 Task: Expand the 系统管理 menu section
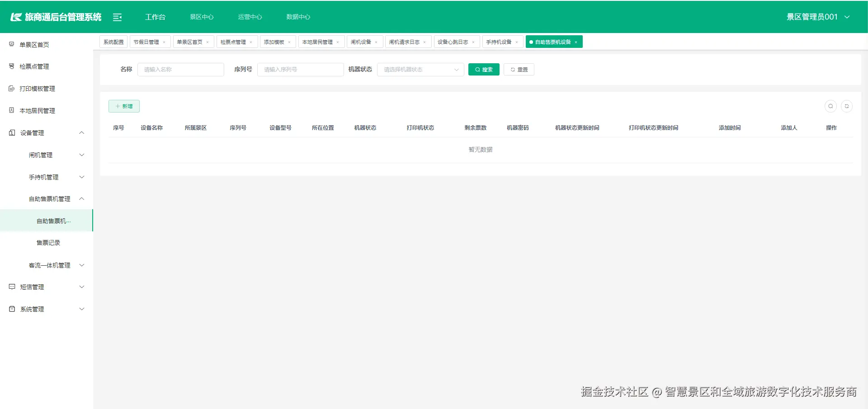[x=82, y=309]
